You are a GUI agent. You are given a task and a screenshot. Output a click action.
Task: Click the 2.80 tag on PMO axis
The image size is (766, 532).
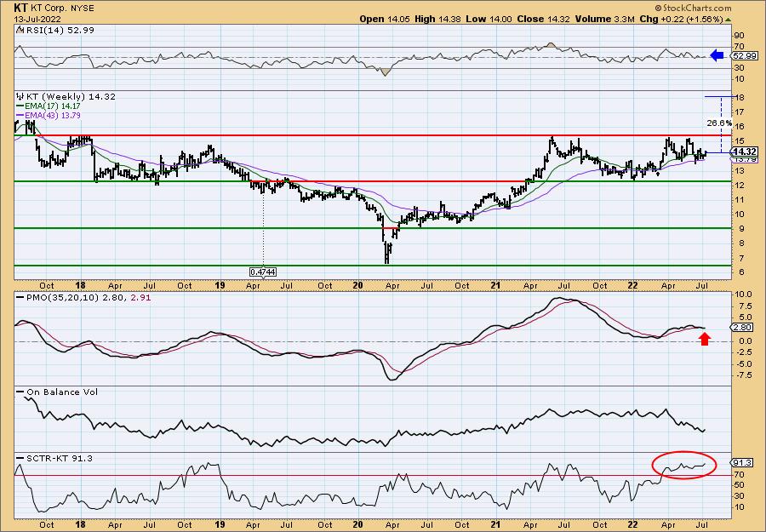742,328
